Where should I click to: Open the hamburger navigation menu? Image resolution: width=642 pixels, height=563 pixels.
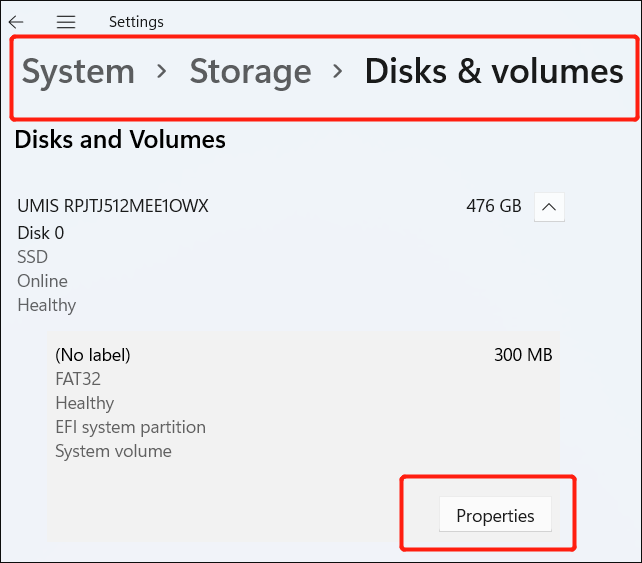point(66,22)
